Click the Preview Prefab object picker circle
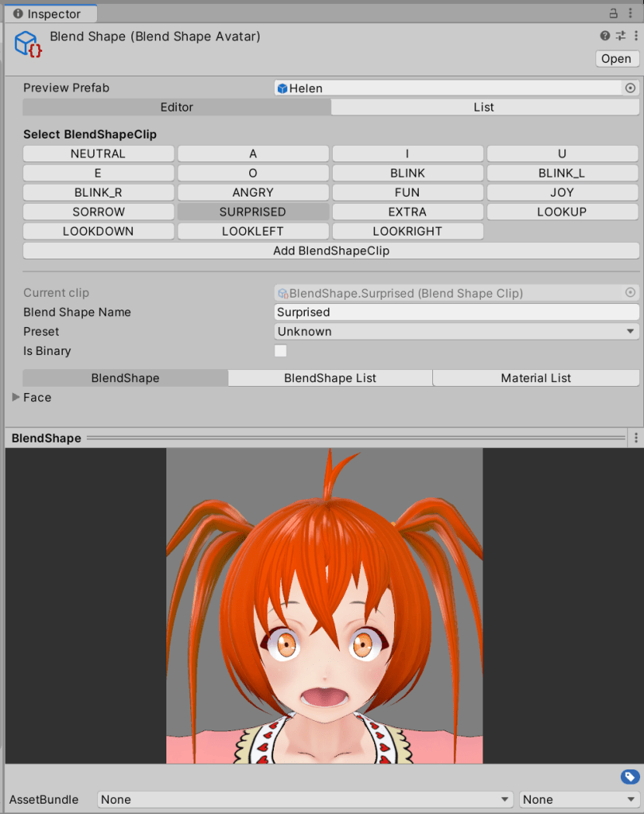The image size is (644, 814). (630, 88)
